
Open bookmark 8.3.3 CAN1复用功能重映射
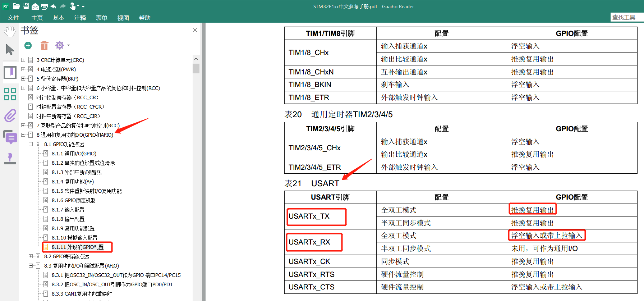click(82, 294)
